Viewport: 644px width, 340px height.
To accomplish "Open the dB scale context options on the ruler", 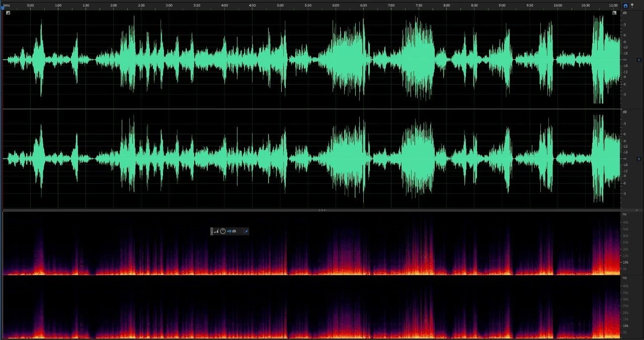I will [624, 13].
